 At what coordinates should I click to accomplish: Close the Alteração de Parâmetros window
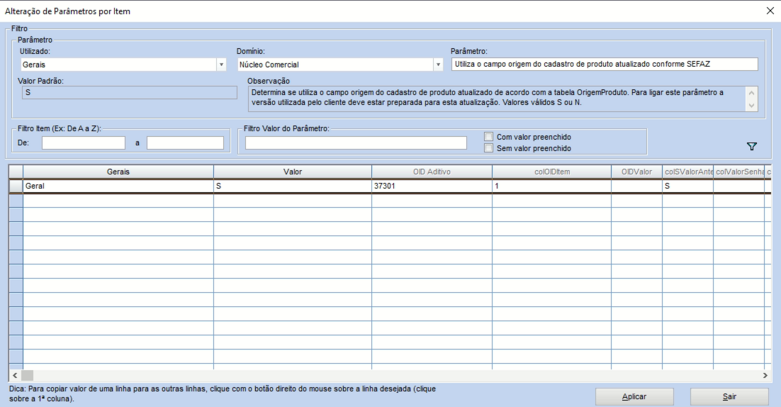tap(767, 11)
